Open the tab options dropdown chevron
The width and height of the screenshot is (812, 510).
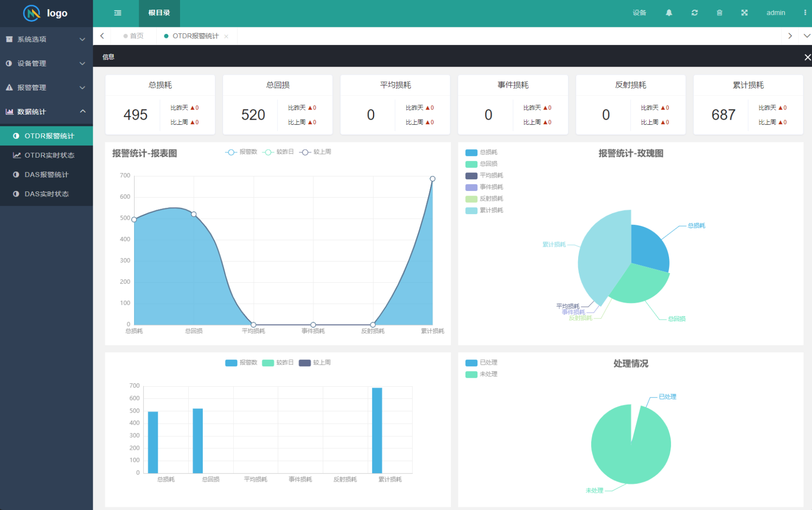(x=807, y=36)
